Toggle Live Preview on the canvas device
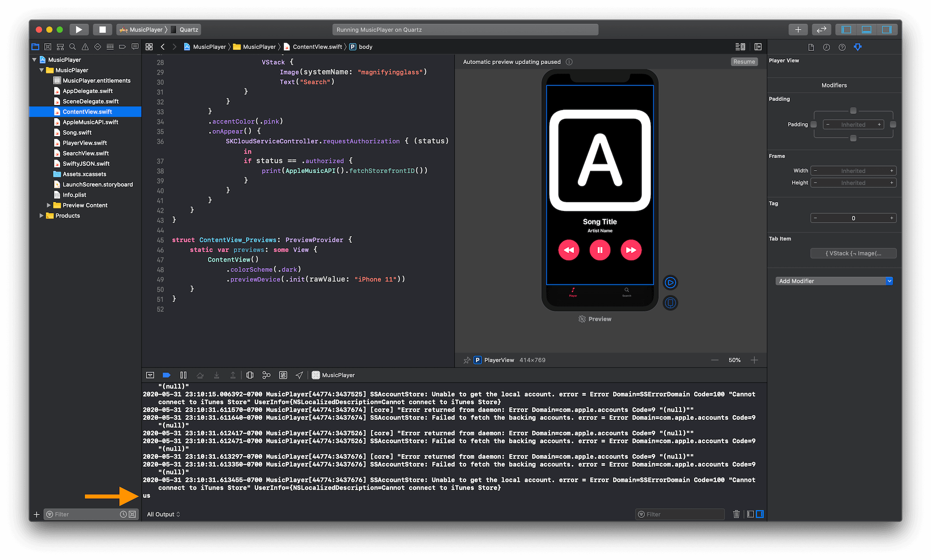Viewport: 931px width, 560px height. click(670, 283)
